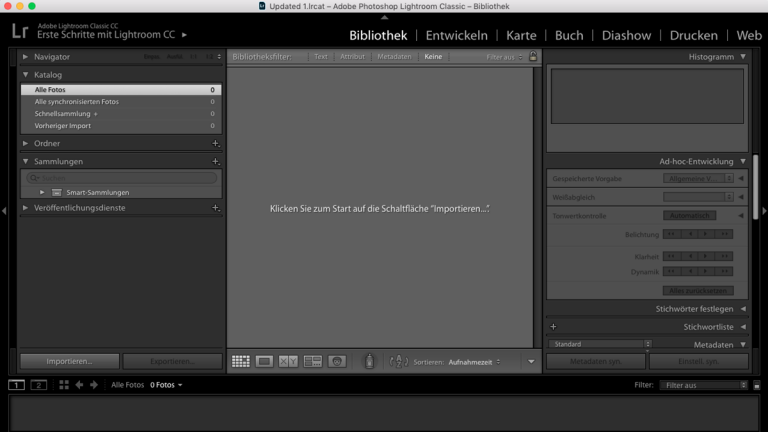This screenshot has width=768, height=432.
Task: Open Survey view icon
Action: tap(312, 361)
